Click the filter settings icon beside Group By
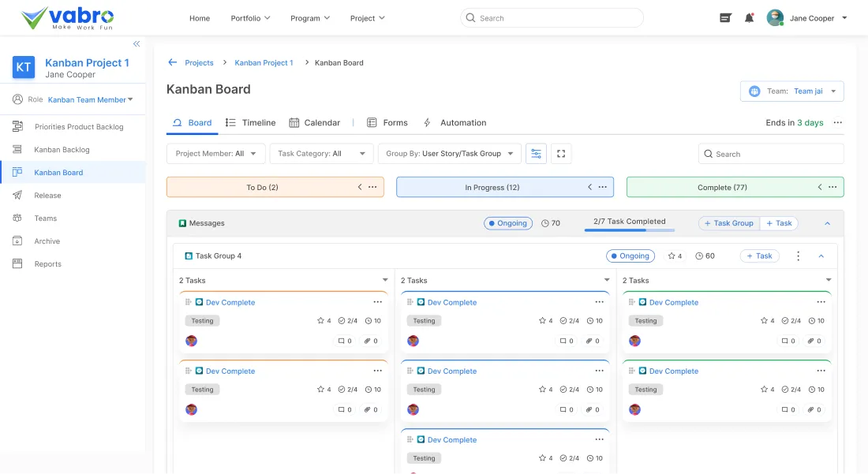 click(536, 154)
